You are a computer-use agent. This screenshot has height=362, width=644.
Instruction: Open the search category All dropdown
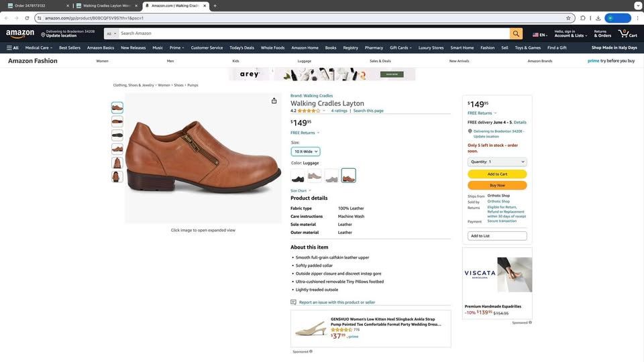pos(111,34)
